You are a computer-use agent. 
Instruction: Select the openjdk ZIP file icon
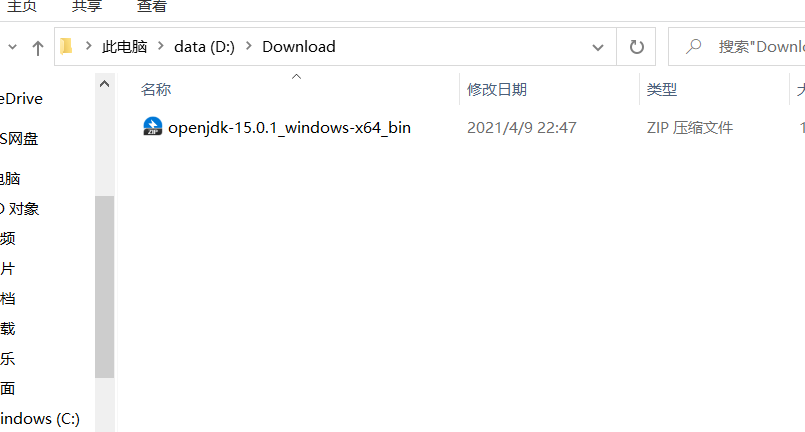point(152,127)
